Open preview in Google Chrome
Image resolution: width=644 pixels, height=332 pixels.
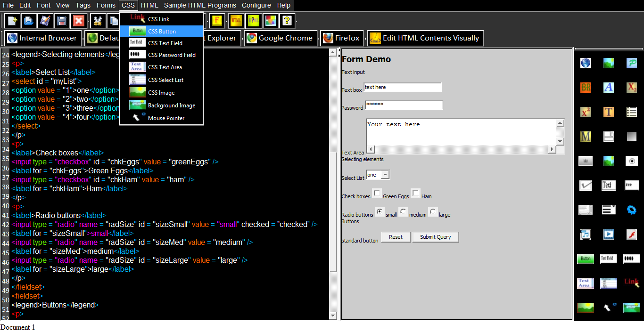click(281, 38)
